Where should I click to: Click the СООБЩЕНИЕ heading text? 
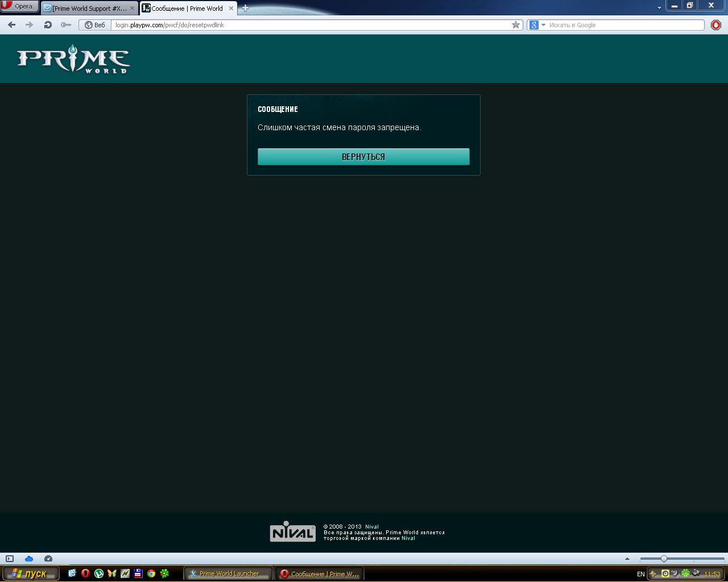[x=278, y=109]
